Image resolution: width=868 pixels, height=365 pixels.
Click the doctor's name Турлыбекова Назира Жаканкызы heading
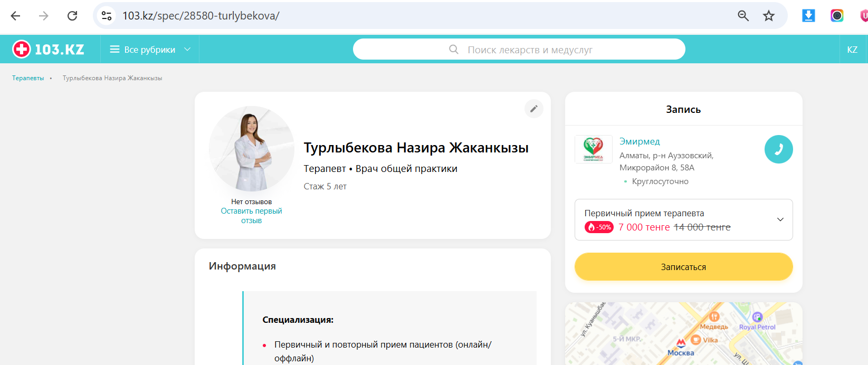point(416,148)
